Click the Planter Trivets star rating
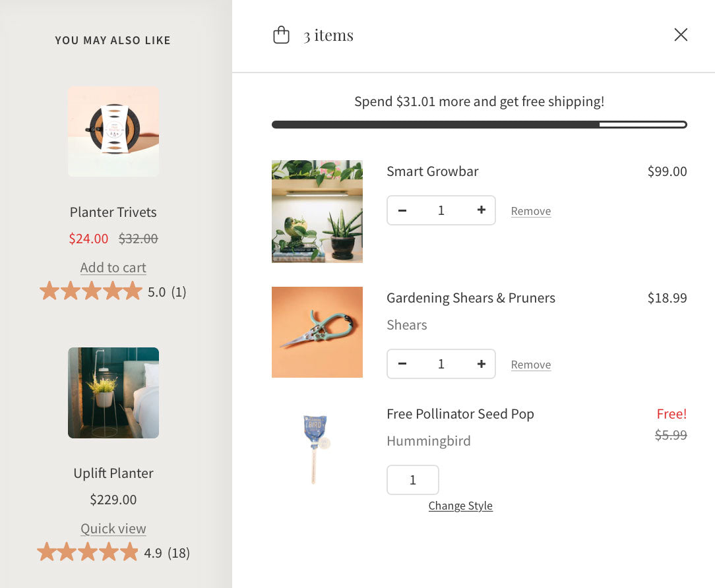 point(91,291)
